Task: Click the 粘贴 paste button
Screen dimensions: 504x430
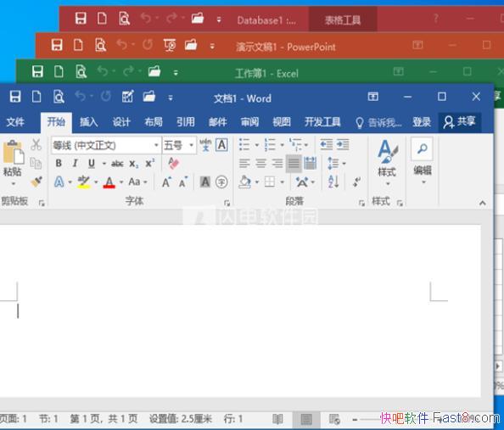Action: coord(13,158)
